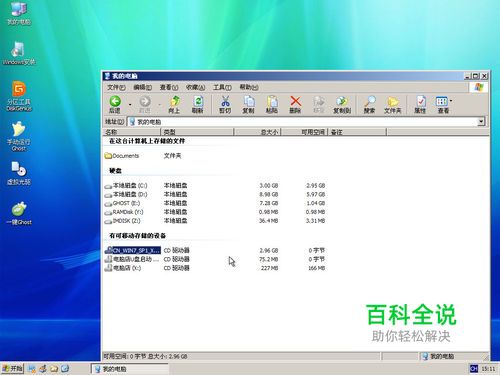This screenshot has height=375, width=500.
Task: Open the View (查看) menu in menu bar
Action: [169, 87]
